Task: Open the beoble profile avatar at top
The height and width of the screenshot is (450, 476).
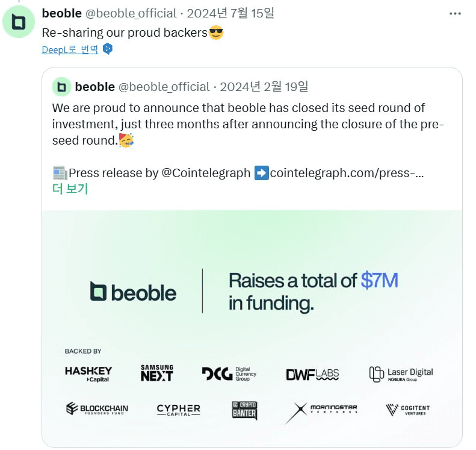Action: click(19, 22)
